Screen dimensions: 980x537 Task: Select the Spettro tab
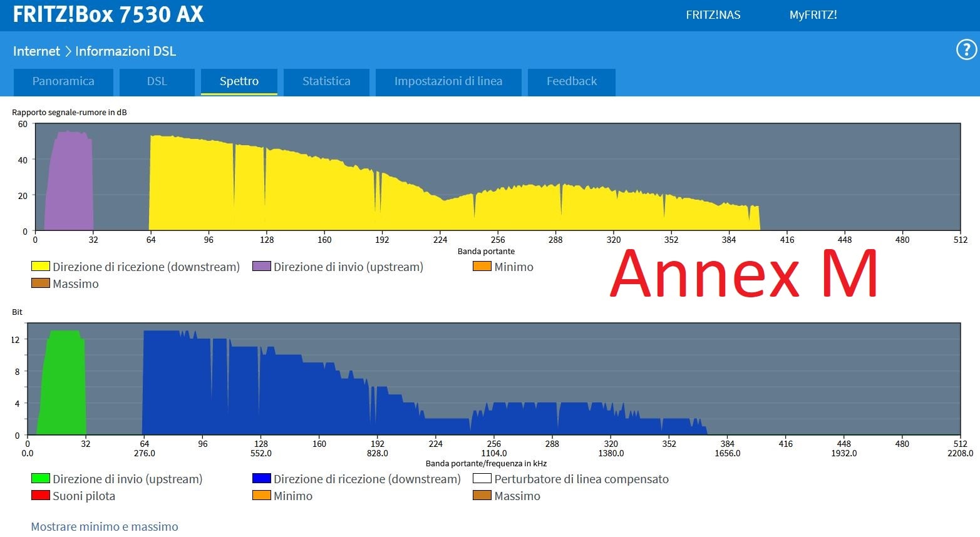(239, 81)
